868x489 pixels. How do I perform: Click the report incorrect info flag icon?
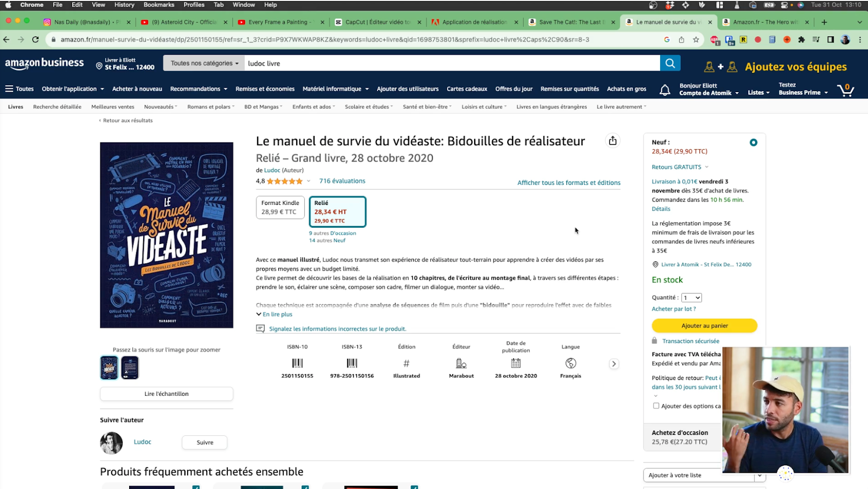(260, 329)
